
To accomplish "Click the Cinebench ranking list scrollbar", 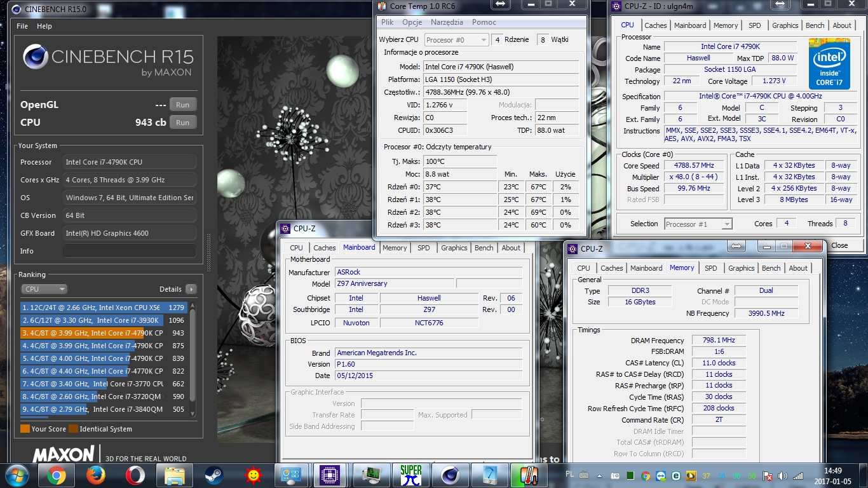I will [193, 359].
